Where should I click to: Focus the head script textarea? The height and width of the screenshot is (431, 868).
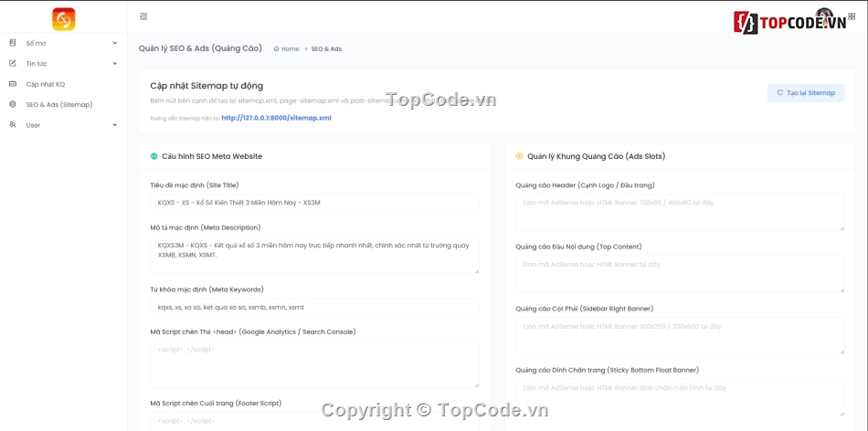tap(314, 363)
